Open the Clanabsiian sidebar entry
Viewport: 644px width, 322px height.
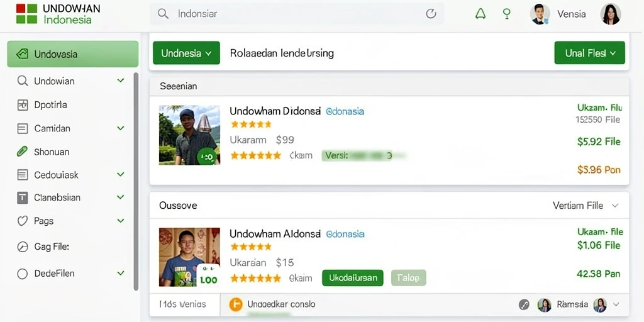click(x=57, y=197)
